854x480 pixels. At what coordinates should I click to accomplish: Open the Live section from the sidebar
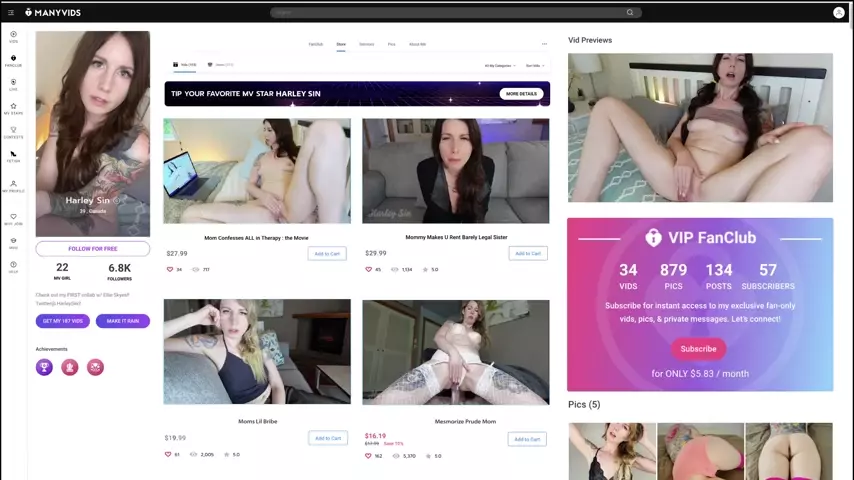point(13,84)
